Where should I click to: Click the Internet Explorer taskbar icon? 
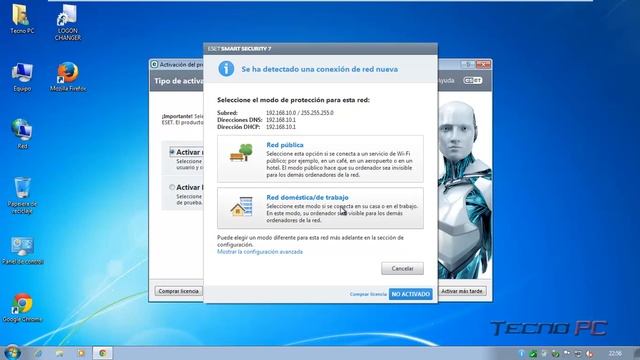[38, 353]
